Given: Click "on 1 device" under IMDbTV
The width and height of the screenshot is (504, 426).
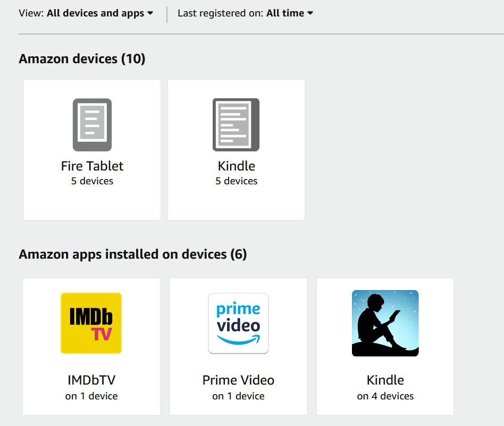Looking at the screenshot, I should click(91, 396).
